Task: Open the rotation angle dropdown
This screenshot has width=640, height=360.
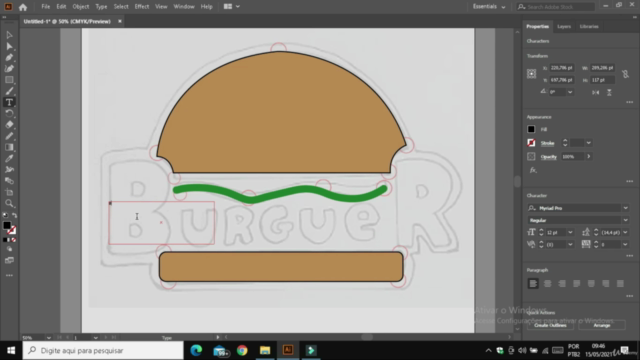Action: click(570, 92)
